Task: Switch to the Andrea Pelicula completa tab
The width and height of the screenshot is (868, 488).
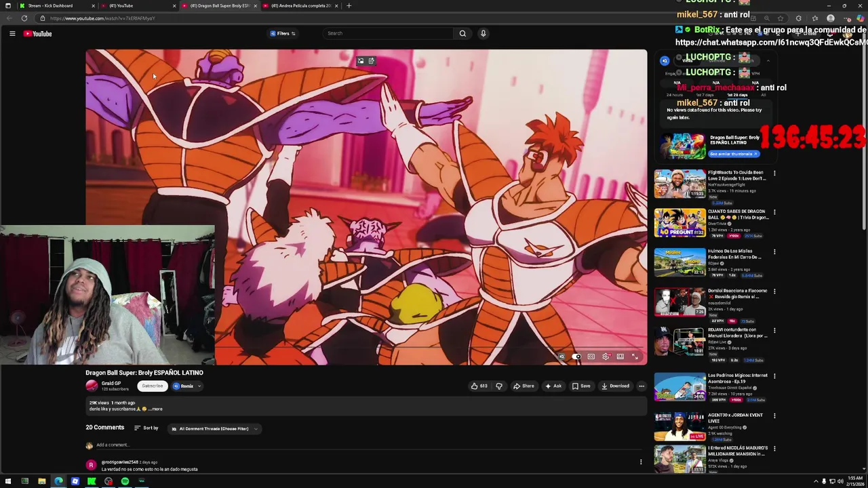Action: pyautogui.click(x=301, y=5)
